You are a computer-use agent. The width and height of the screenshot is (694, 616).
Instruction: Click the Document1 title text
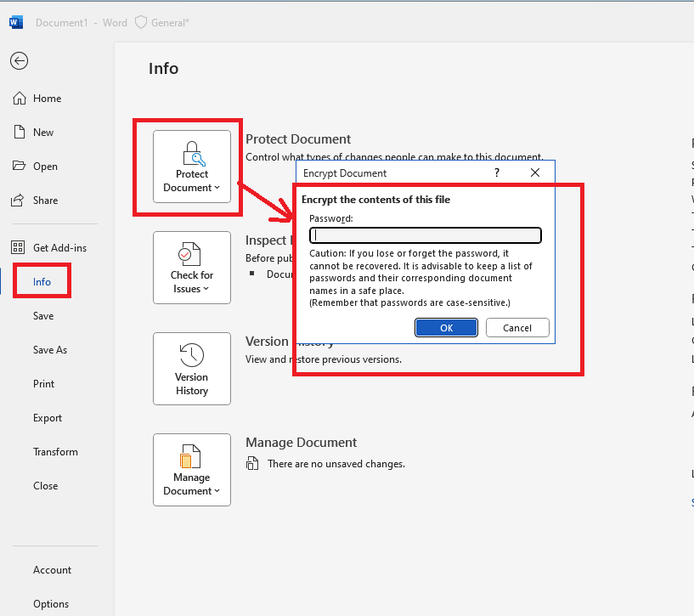(x=61, y=23)
